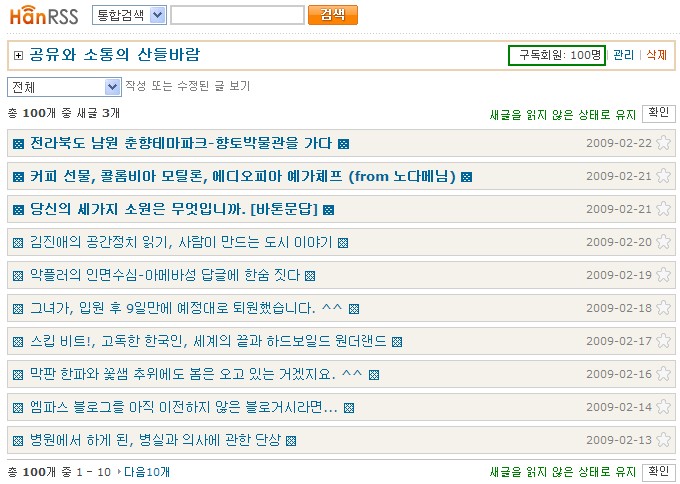Click trailing icon after 도시 이야기 title

tap(343, 243)
